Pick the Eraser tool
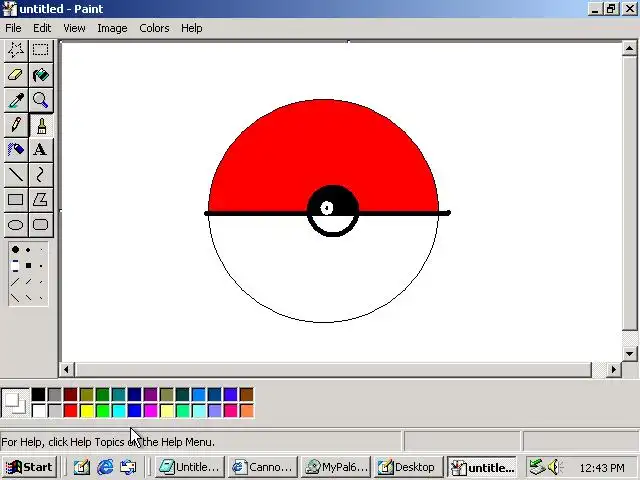Screen dimensions: 640x480 pyautogui.click(x=16, y=75)
